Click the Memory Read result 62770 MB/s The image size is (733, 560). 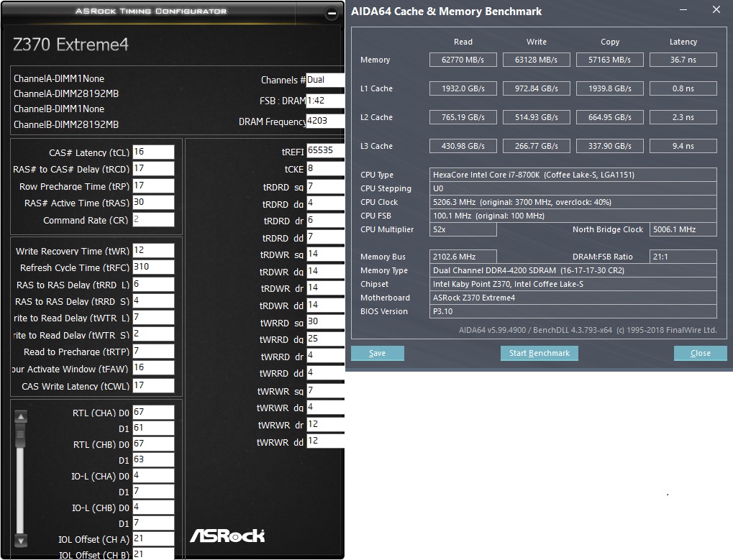pyautogui.click(x=463, y=60)
